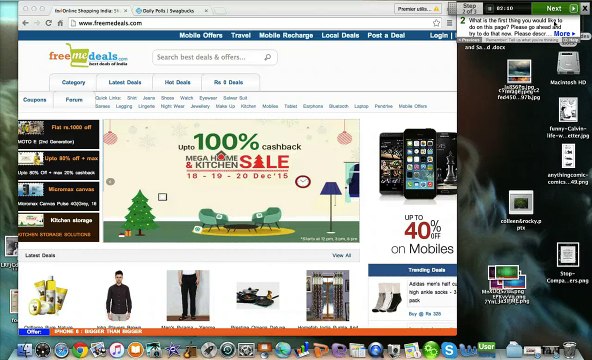Close the test overlay with X
This screenshot has height=360, width=592.
point(585,8)
